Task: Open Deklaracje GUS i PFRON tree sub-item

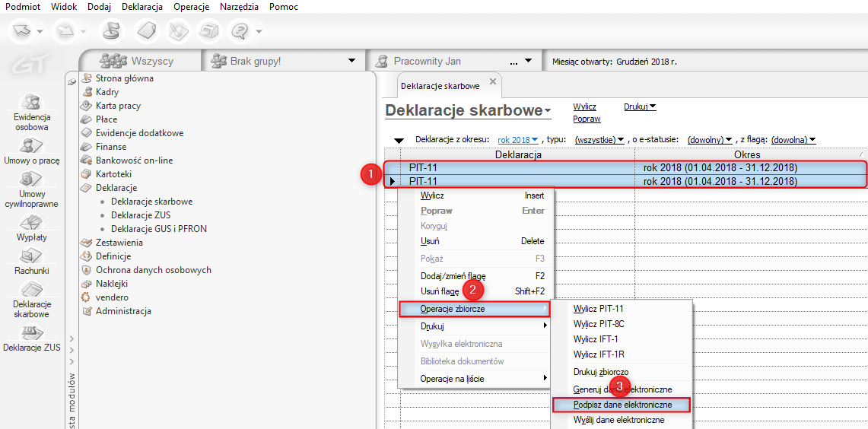Action: pyautogui.click(x=160, y=229)
